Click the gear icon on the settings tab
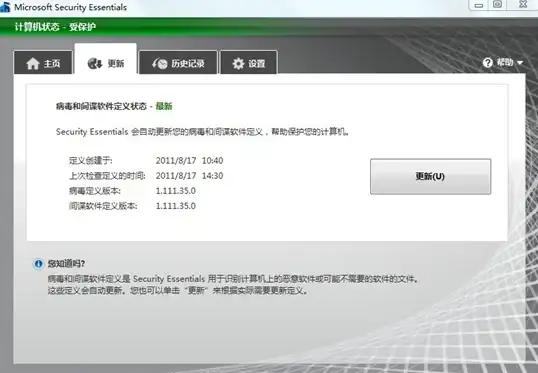The width and height of the screenshot is (538, 373). (238, 63)
